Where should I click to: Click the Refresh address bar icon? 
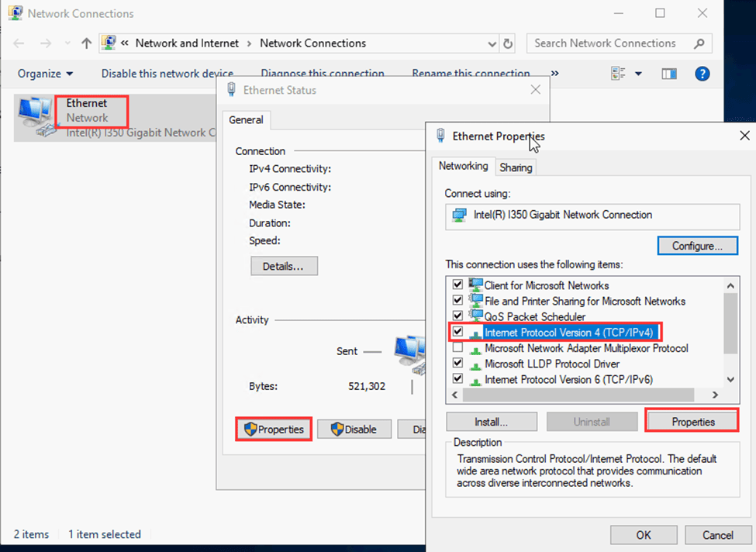tap(508, 43)
